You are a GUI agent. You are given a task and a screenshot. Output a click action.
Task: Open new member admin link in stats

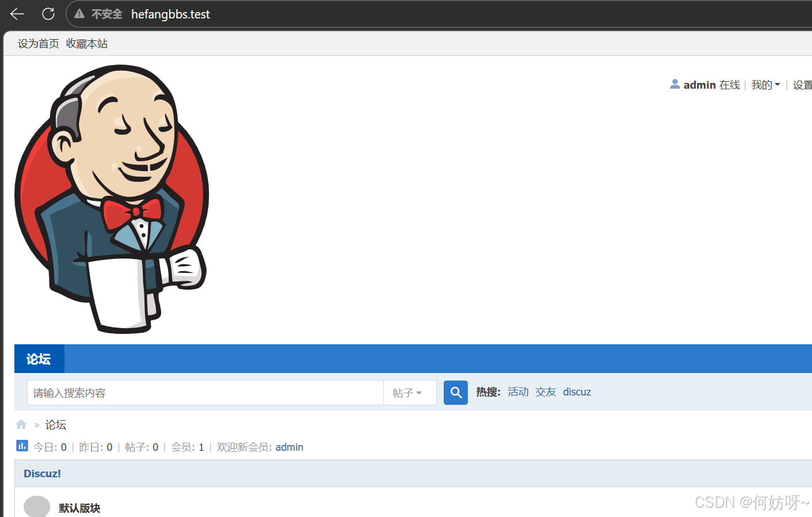(289, 447)
